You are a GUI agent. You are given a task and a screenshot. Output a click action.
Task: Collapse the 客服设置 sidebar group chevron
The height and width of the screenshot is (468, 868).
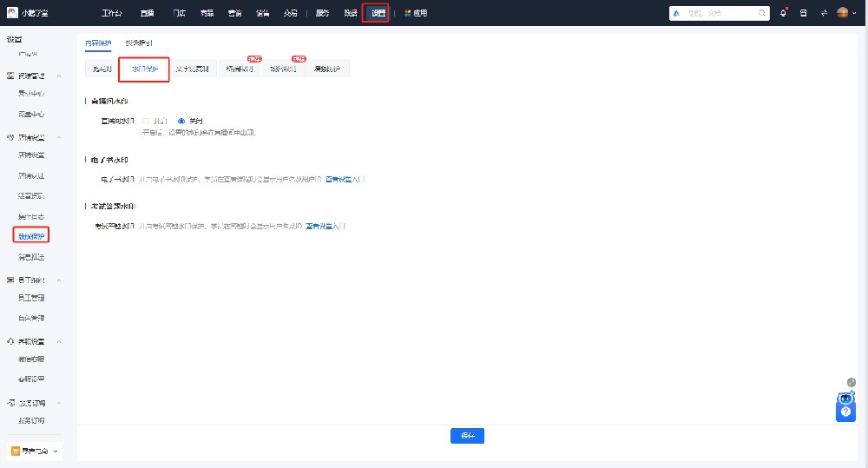pos(59,342)
